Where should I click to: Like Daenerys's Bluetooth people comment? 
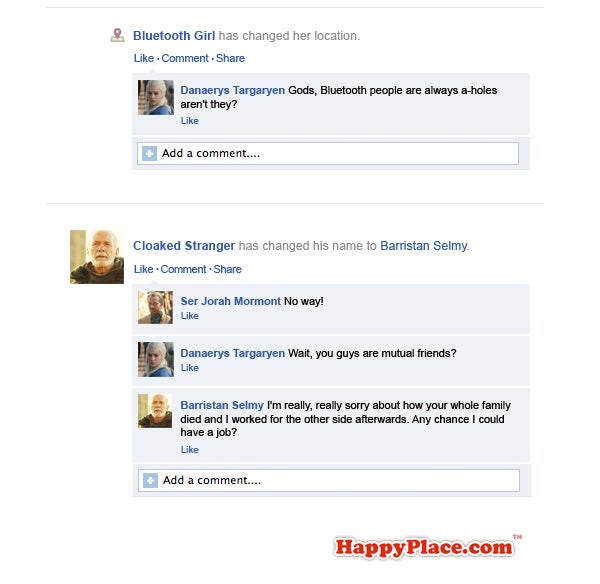pyautogui.click(x=190, y=121)
